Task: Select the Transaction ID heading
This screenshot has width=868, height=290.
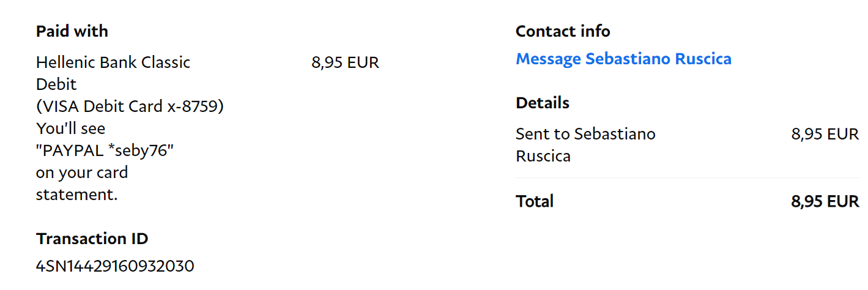Action: (x=92, y=239)
